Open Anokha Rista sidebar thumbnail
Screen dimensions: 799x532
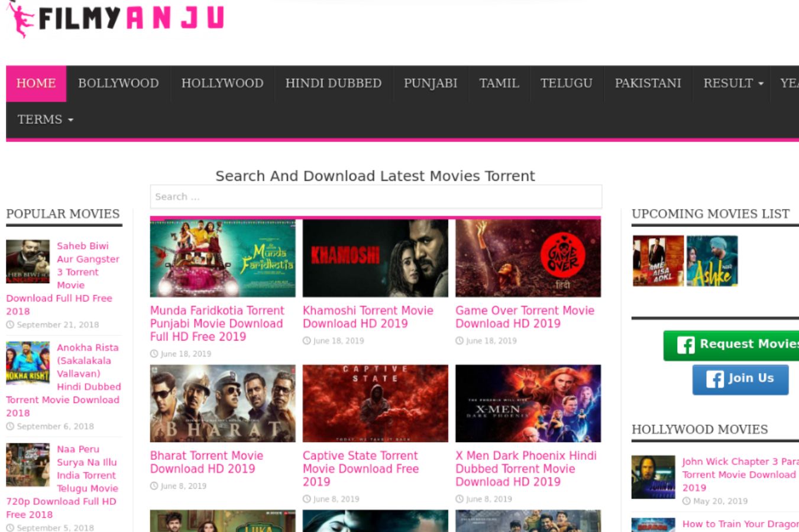28,363
